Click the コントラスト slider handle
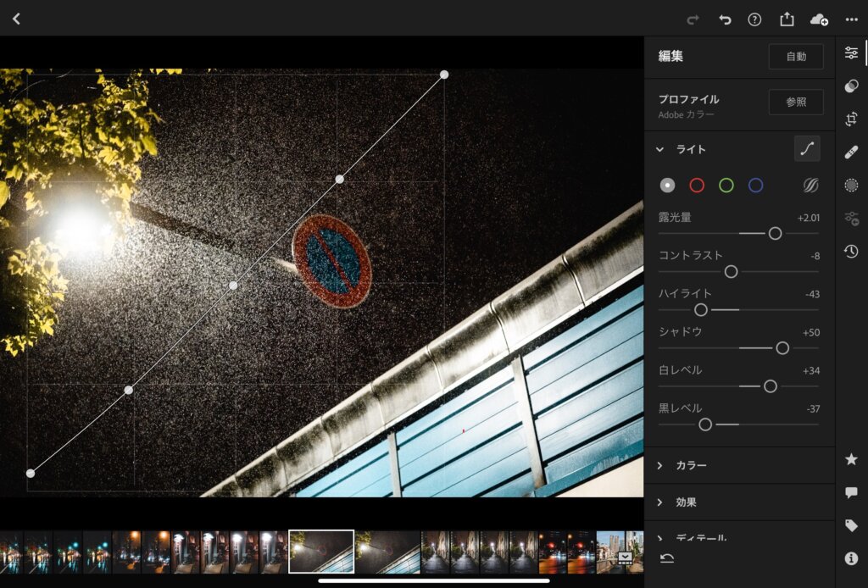This screenshot has height=588, width=868. tap(732, 272)
